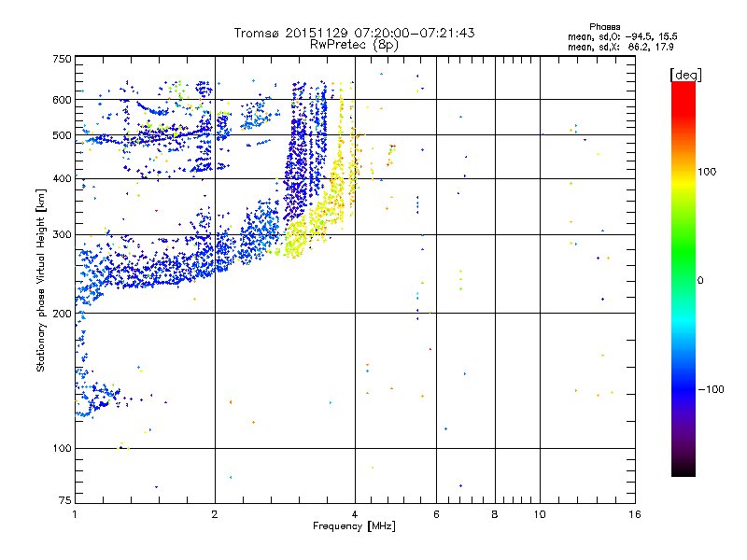The width and height of the screenshot is (747, 560).
Task: Click the '10' x-axis tick label
Action: click(540, 514)
